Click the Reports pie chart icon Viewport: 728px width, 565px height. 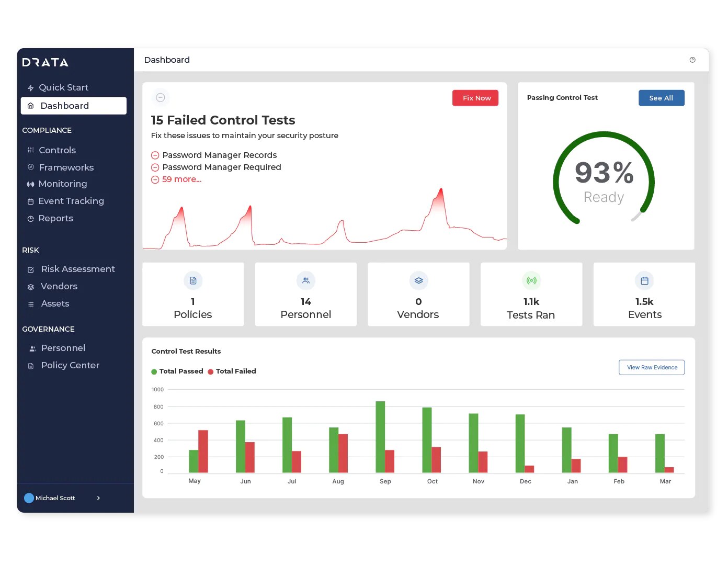(30, 219)
